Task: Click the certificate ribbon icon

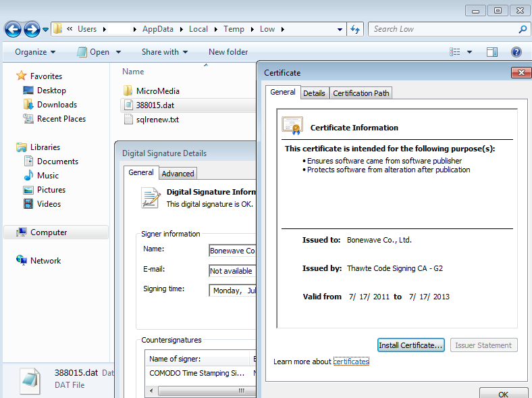Action: pyautogui.click(x=292, y=126)
